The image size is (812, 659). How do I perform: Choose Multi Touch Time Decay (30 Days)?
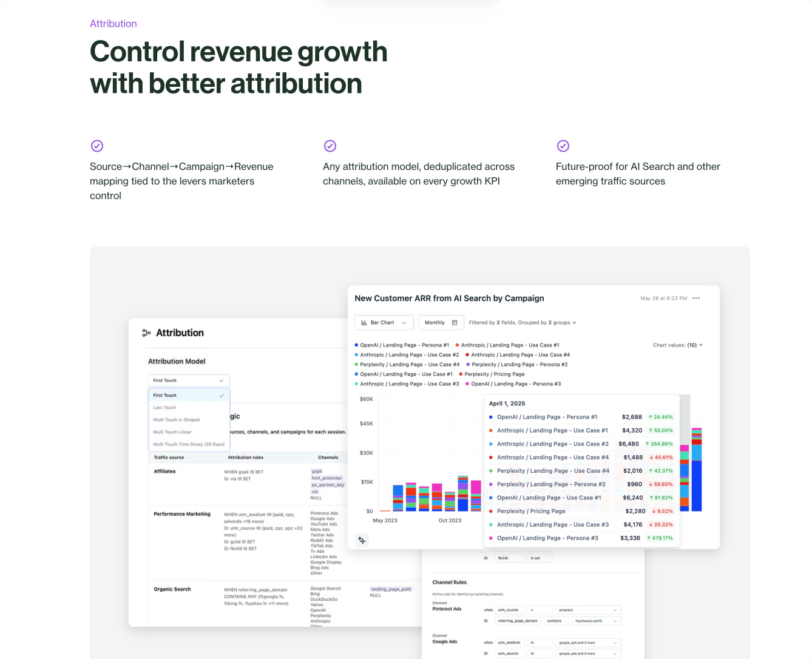pos(189,444)
